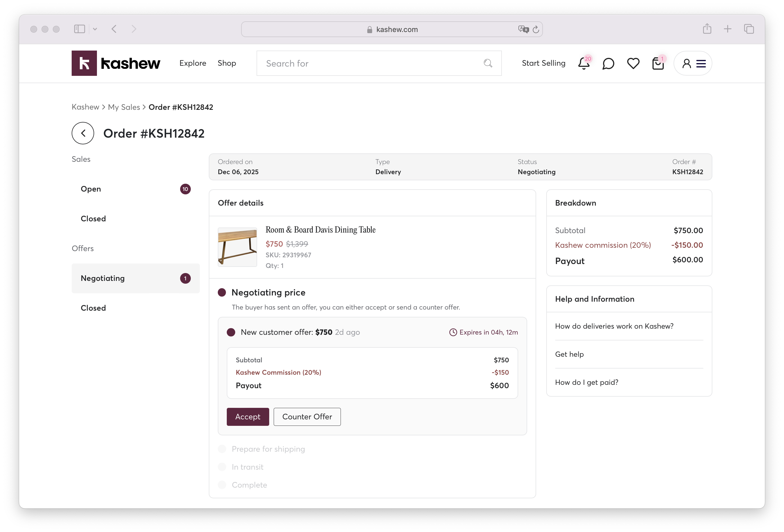Viewport: 784px width, 532px height.
Task: Accept the customer offer
Action: (248, 417)
